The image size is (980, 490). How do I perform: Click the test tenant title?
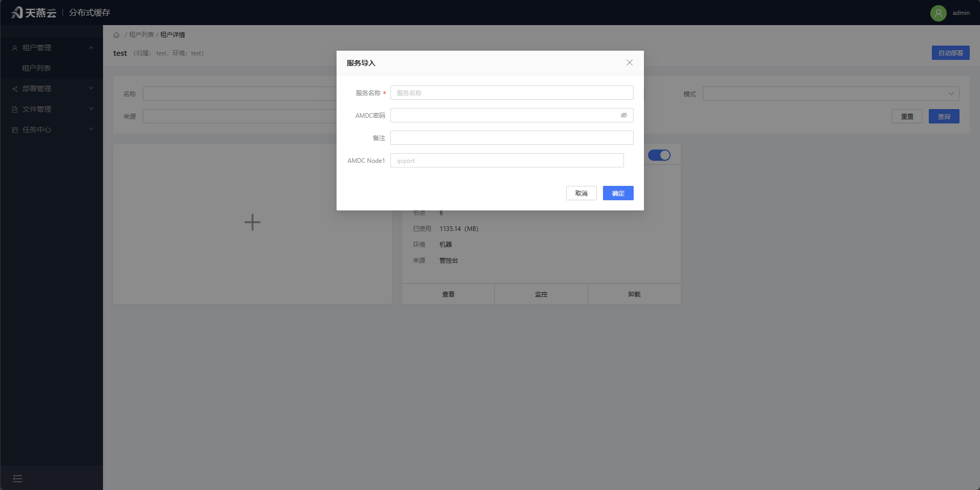tap(120, 53)
